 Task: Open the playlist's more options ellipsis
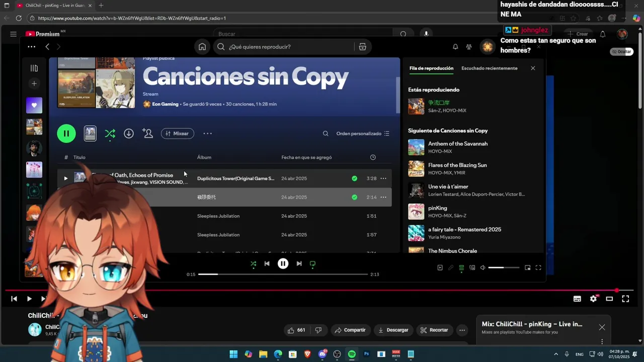click(x=207, y=133)
